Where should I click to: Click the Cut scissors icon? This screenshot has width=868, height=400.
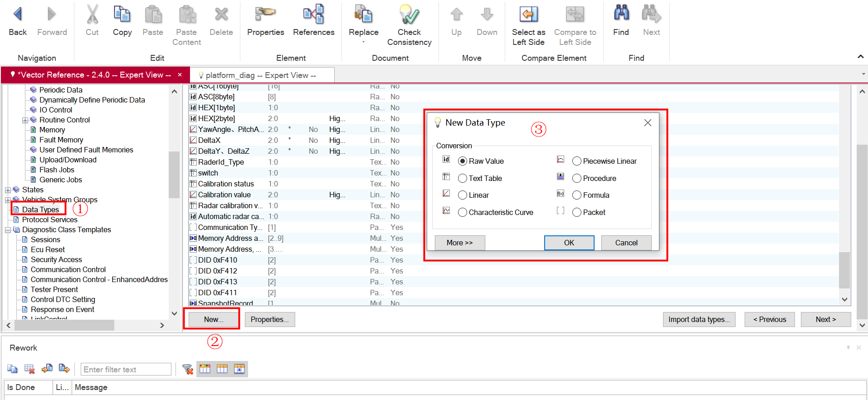point(92,14)
